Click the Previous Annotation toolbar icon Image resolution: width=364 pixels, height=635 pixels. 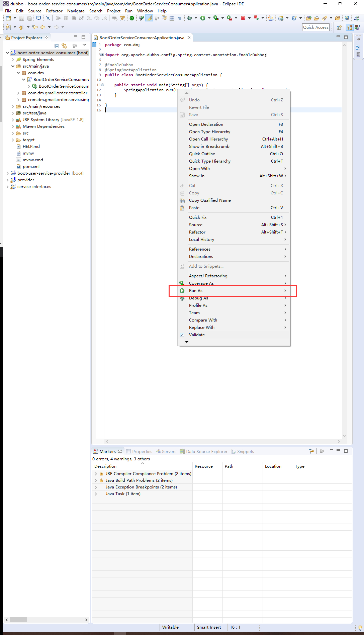(21, 27)
